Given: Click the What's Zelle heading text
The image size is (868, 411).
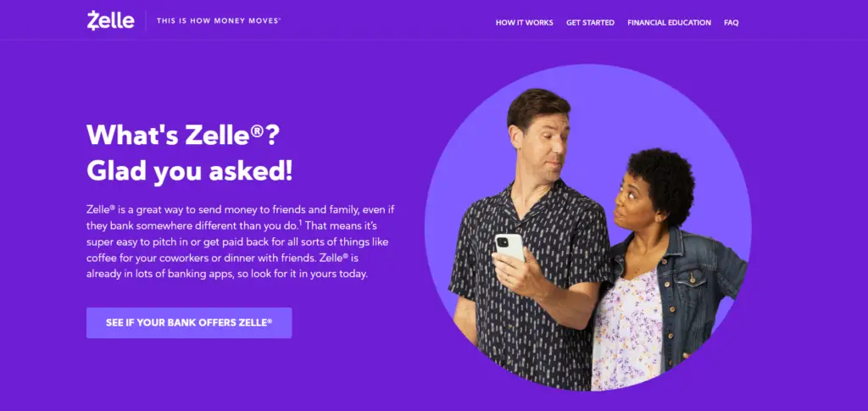Looking at the screenshot, I should [183, 135].
